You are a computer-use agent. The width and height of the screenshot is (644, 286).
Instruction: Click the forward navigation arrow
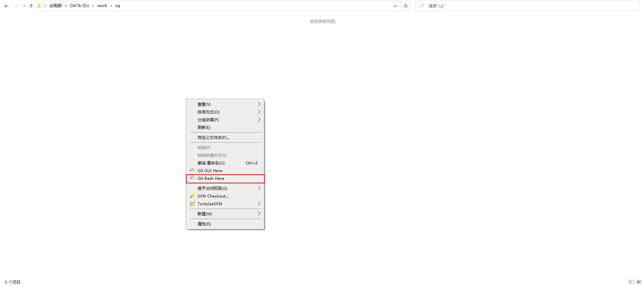(x=16, y=6)
